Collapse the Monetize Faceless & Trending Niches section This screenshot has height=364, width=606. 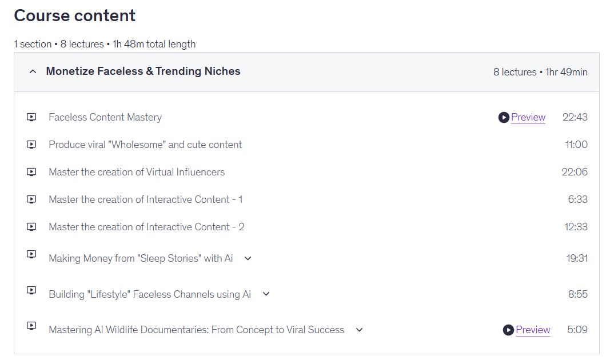pyautogui.click(x=33, y=71)
